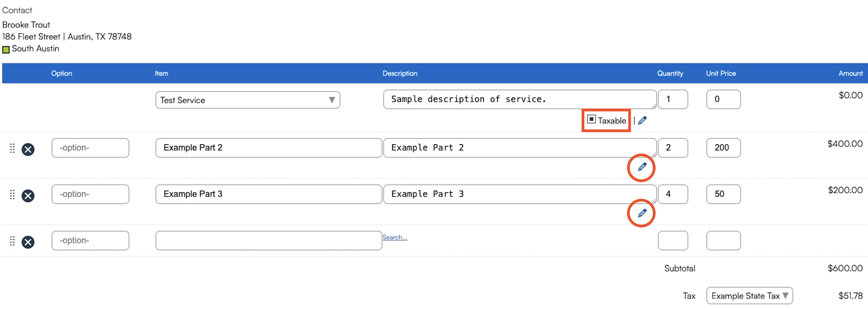
Task: Toggle the Taxable checkbox
Action: click(x=591, y=119)
